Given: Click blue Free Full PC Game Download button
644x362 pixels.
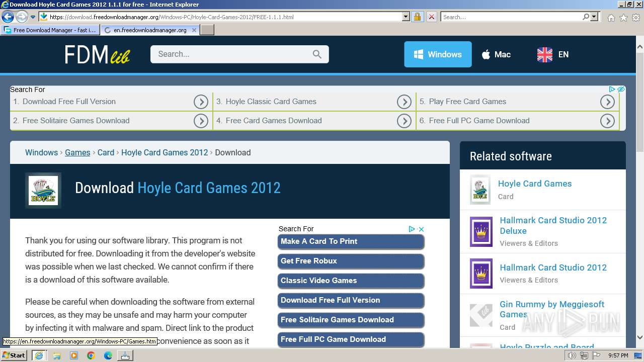Looking at the screenshot, I should (x=351, y=340).
